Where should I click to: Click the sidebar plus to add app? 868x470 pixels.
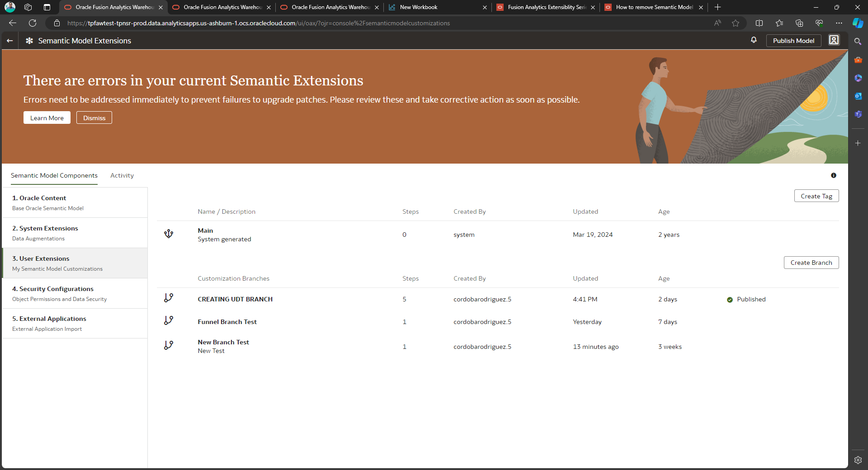[x=858, y=143]
